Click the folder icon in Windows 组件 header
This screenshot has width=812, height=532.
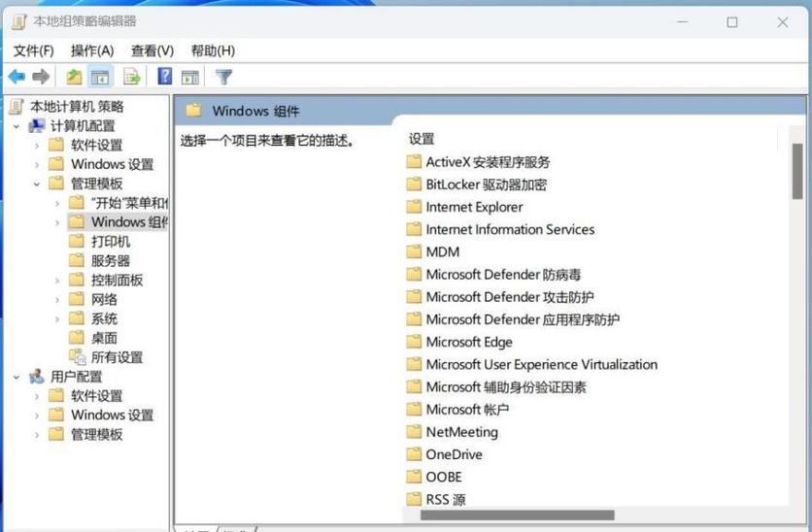[x=193, y=111]
